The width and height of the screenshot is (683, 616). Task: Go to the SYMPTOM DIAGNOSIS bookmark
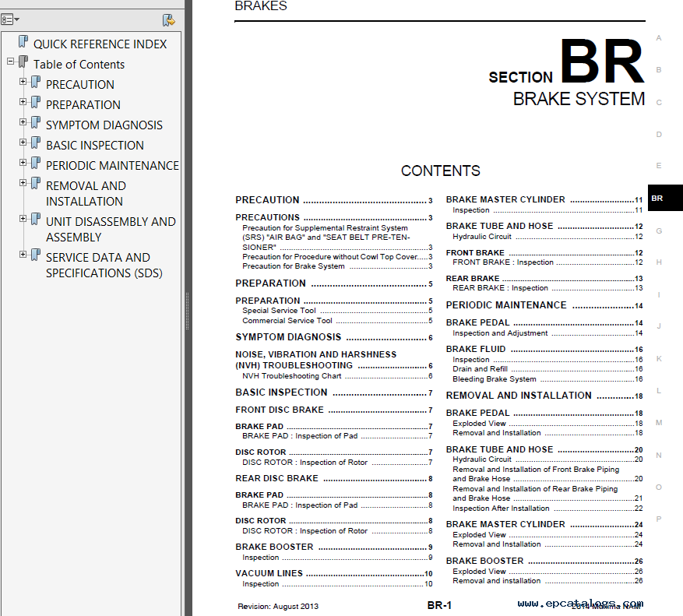tap(104, 125)
